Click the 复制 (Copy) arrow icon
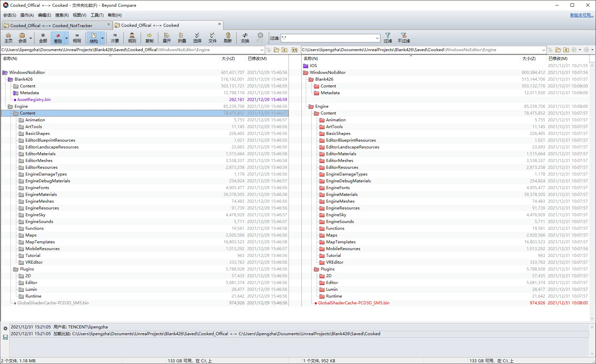 [149, 38]
